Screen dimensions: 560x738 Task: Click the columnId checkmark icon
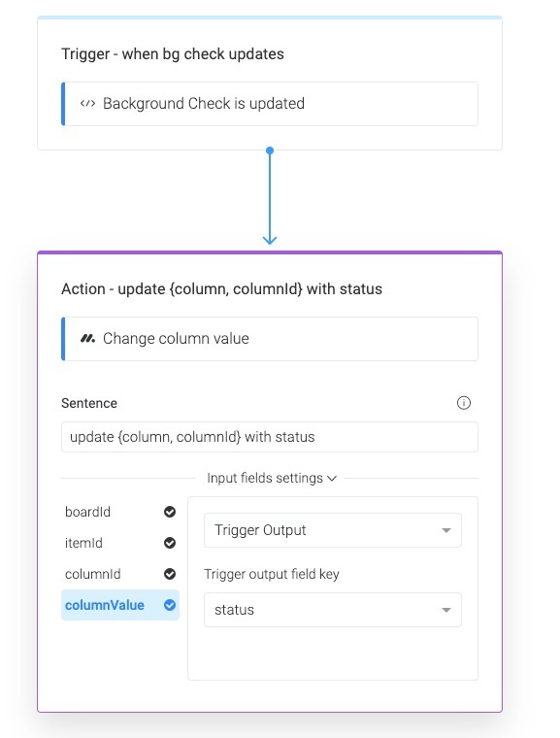coord(170,574)
